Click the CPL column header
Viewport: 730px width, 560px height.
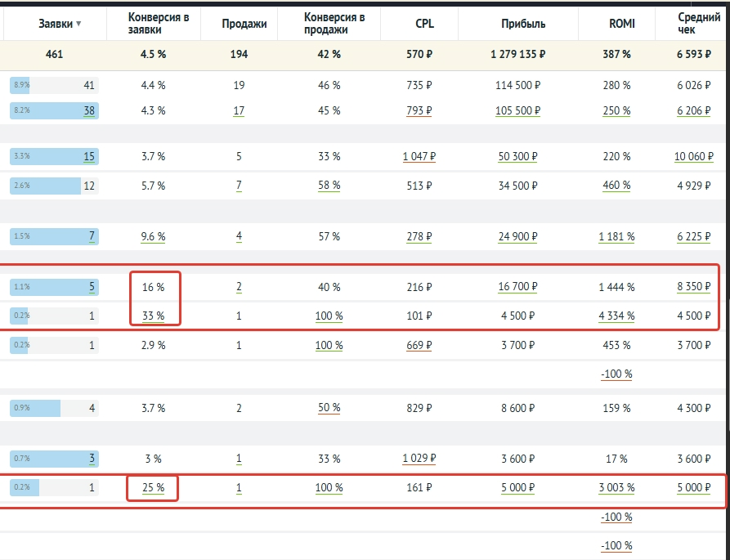[x=424, y=24]
